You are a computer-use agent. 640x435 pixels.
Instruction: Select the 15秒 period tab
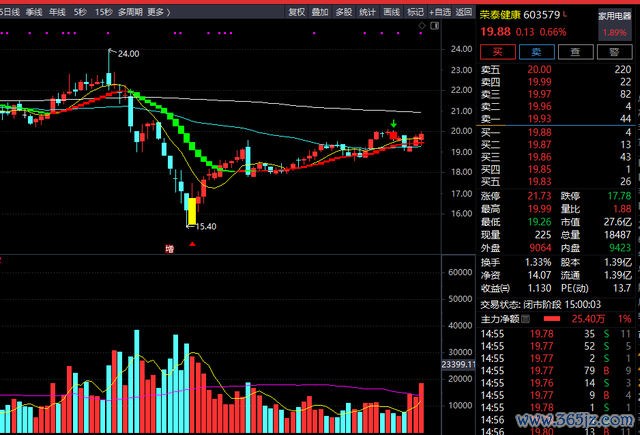pos(103,12)
